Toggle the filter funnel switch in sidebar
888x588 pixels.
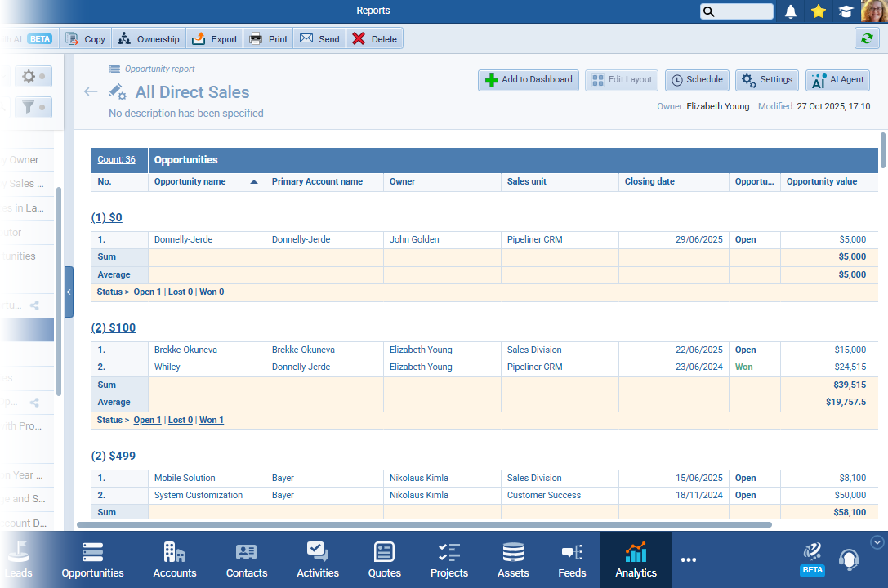(x=33, y=107)
